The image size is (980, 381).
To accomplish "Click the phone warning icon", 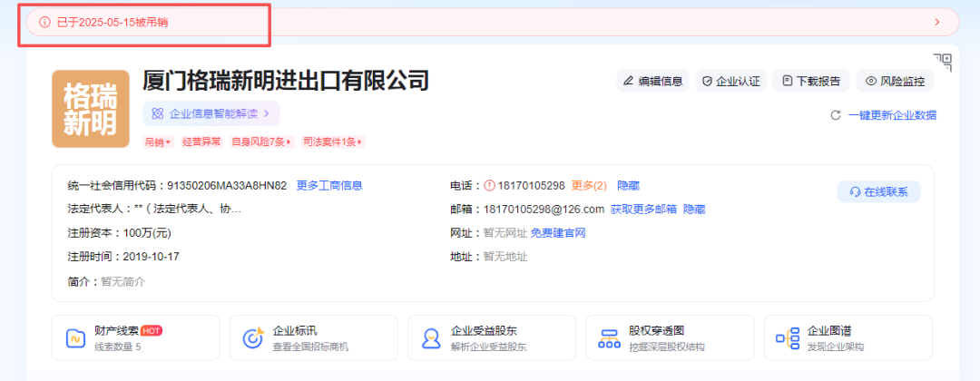I will coord(489,185).
